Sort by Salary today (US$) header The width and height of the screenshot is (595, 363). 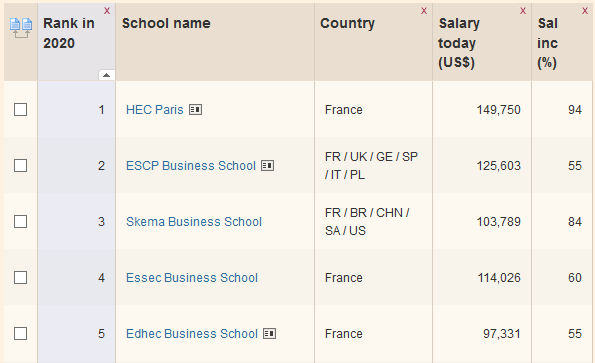coord(459,43)
